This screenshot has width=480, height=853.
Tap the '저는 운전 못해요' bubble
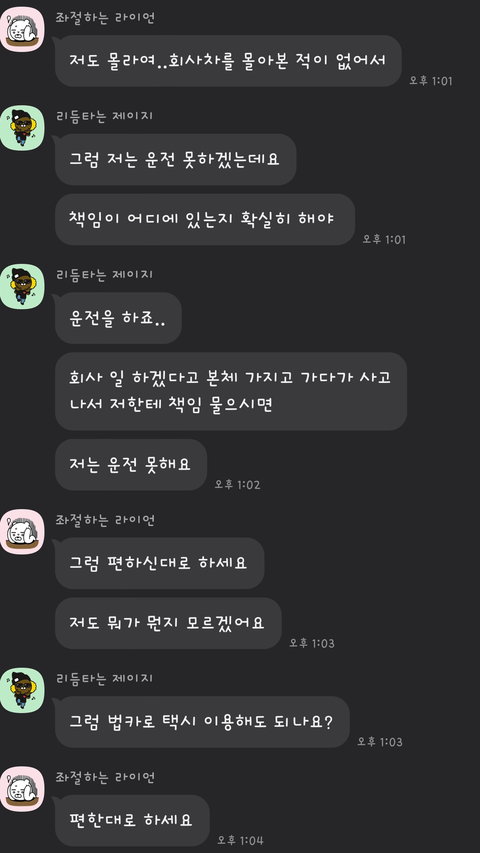pyautogui.click(x=131, y=465)
